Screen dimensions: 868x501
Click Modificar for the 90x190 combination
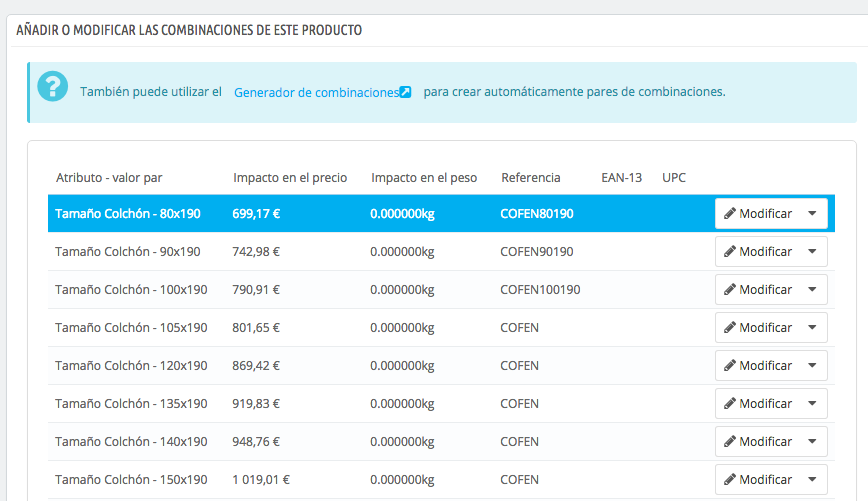click(x=758, y=252)
